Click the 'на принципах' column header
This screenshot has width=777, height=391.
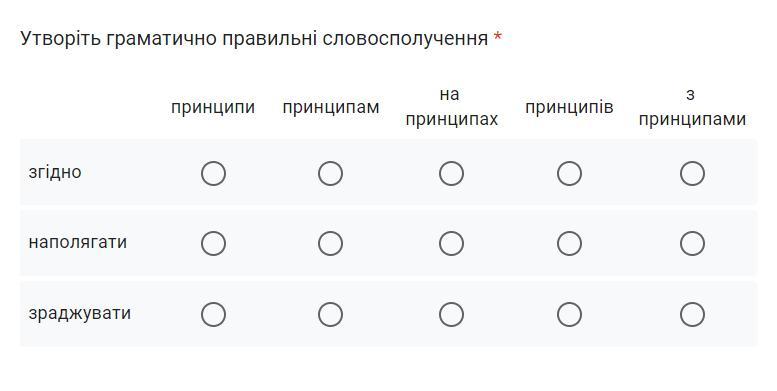(451, 107)
